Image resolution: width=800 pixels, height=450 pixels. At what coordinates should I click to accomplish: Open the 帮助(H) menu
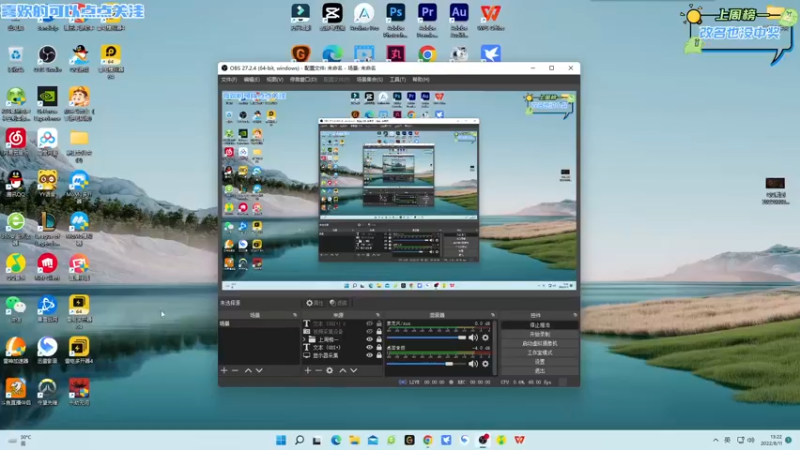420,80
